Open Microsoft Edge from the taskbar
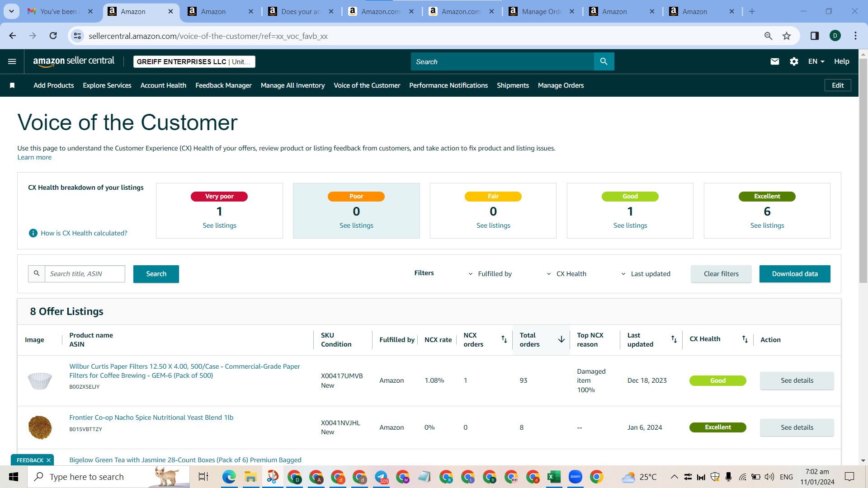868x488 pixels. click(x=229, y=477)
